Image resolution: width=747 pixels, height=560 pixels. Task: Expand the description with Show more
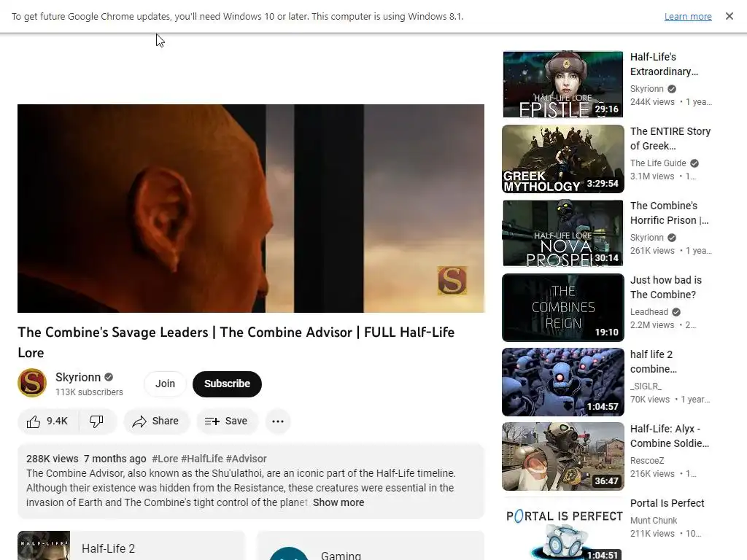338,502
